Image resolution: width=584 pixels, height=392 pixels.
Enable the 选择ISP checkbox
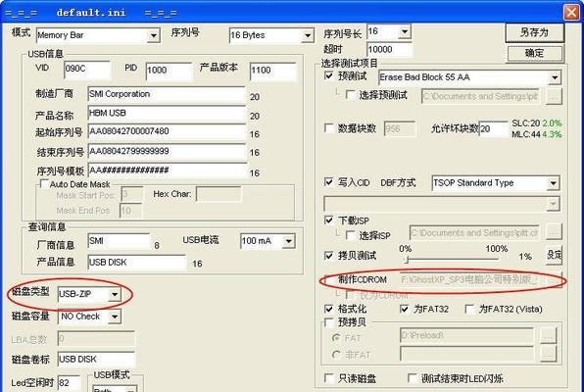click(x=350, y=235)
